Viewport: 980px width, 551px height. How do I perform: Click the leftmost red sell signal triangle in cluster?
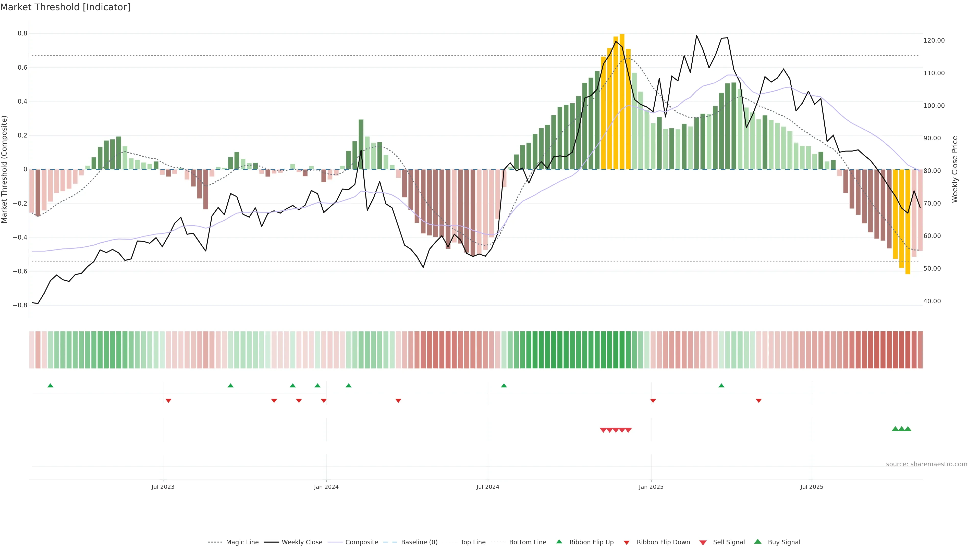603,430
